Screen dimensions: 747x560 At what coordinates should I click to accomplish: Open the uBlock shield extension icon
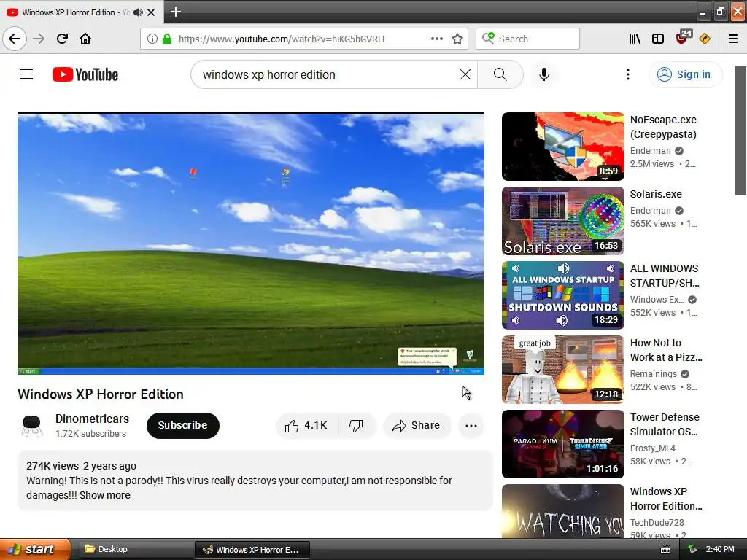(x=683, y=37)
